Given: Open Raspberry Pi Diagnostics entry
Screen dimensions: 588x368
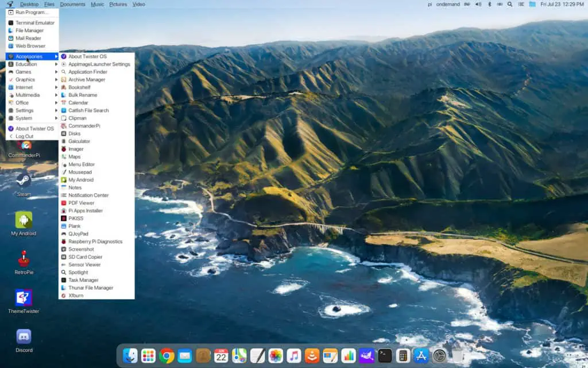Looking at the screenshot, I should coord(96,241).
